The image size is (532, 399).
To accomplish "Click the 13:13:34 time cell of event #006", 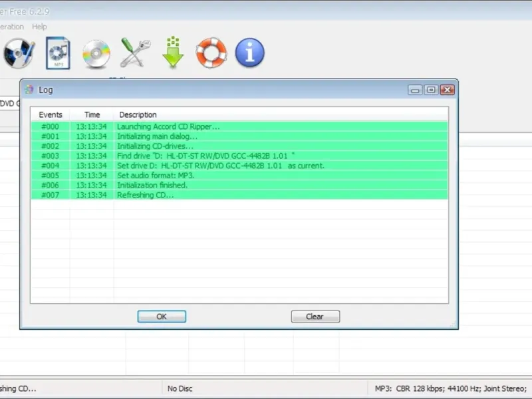I will [91, 186].
